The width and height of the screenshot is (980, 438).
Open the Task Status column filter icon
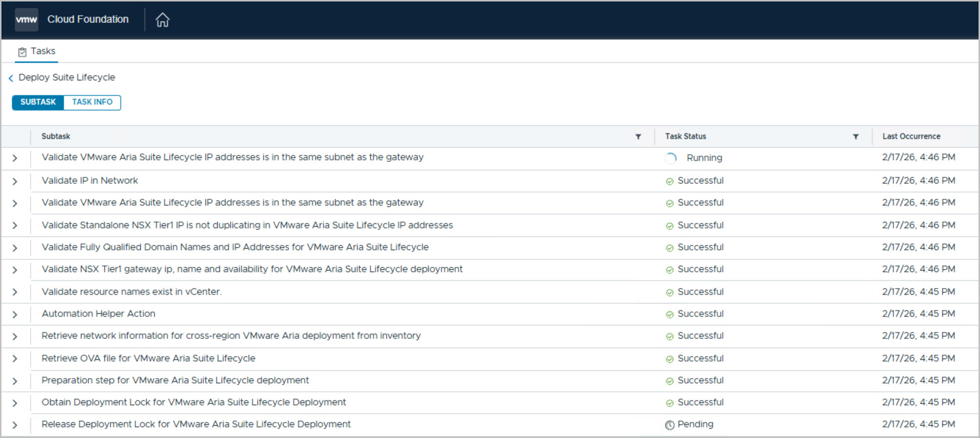pos(855,137)
